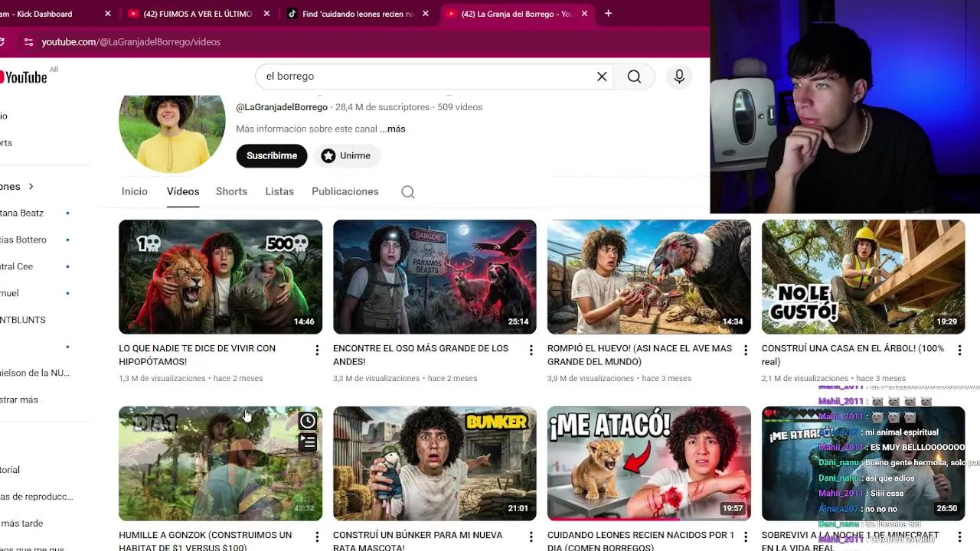Close the TikTok 'Find cuidando leones' tab

426,14
